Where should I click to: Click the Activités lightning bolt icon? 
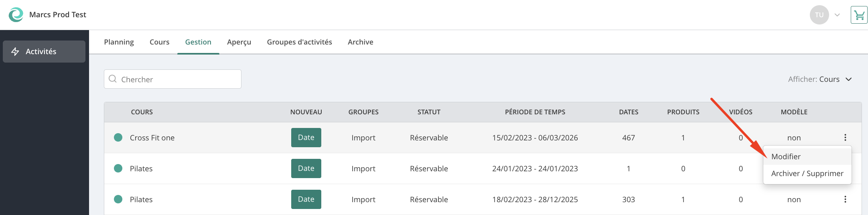[15, 51]
